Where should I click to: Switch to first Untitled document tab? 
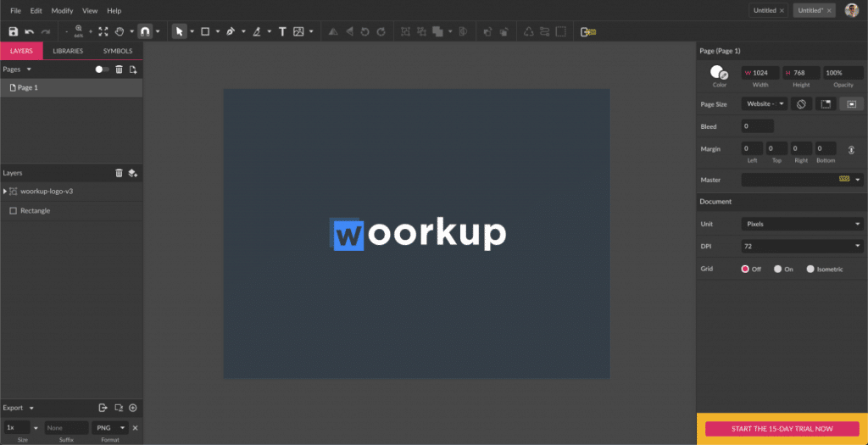coord(768,10)
